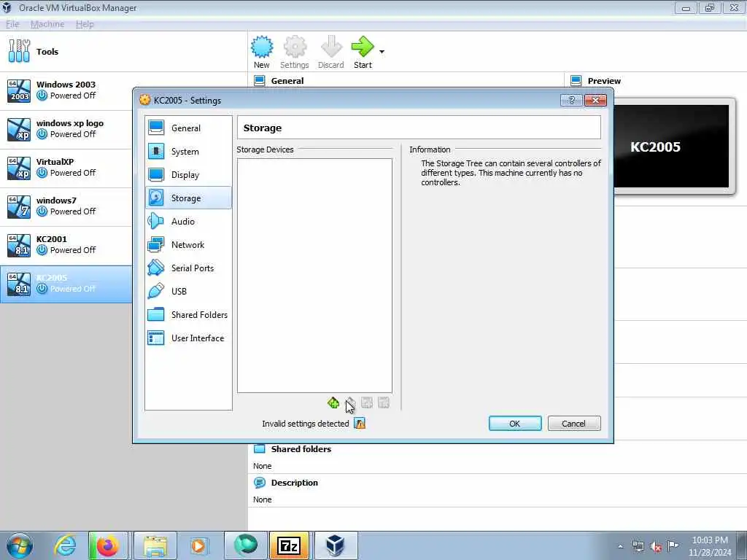Click the greyed Add Attachment icon
Viewport: 747px width, 560px height.
coord(367,402)
